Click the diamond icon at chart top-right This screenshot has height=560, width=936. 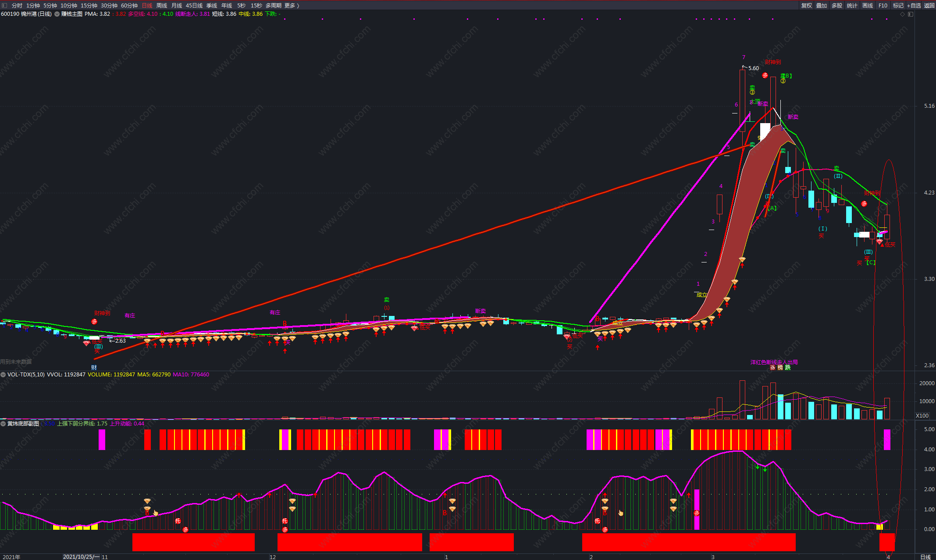click(x=902, y=14)
